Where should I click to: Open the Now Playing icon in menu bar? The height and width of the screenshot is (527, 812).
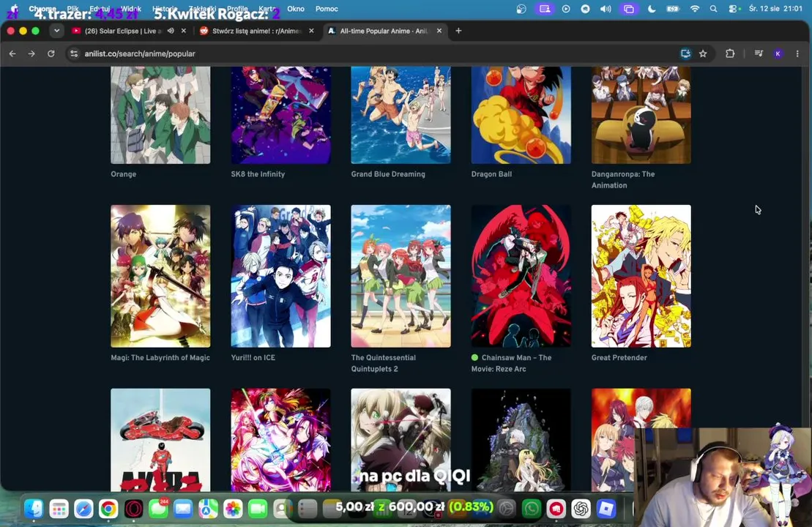tap(566, 9)
